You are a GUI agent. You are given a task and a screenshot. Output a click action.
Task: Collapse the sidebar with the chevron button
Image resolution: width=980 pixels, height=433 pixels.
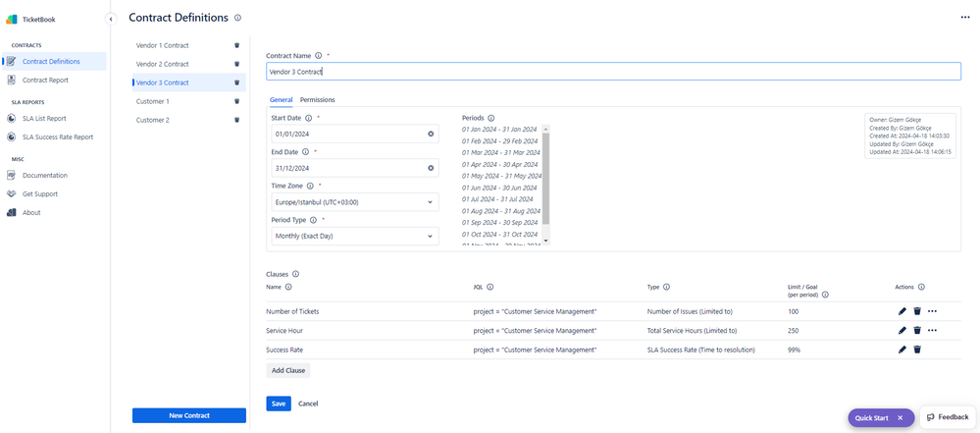point(111,20)
